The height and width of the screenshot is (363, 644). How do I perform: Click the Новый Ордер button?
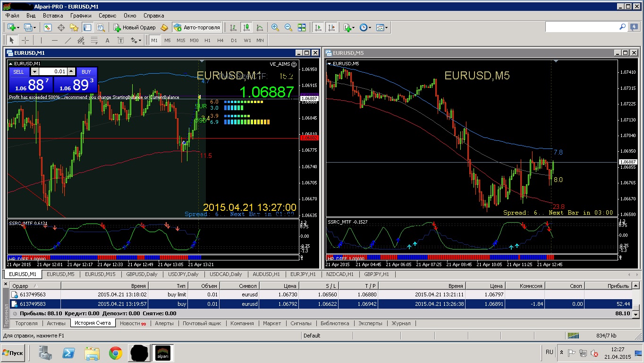135,27
